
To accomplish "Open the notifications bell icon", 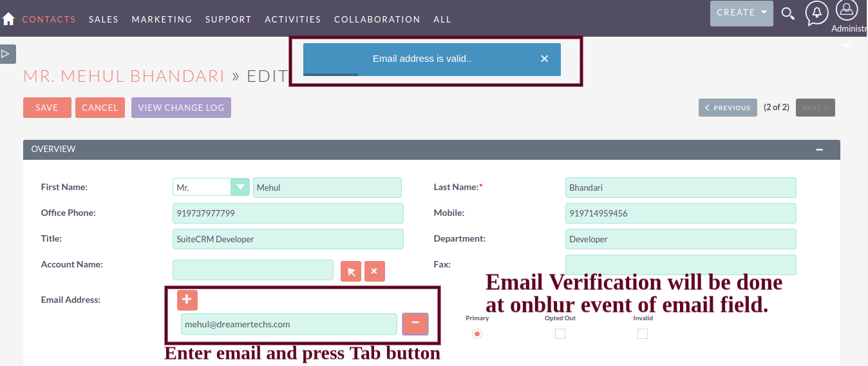I will click(816, 13).
